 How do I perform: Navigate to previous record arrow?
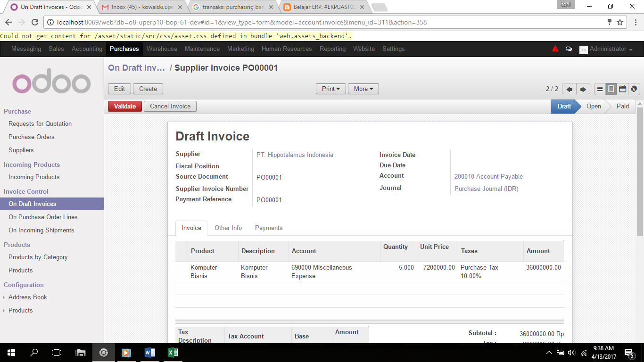570,89
